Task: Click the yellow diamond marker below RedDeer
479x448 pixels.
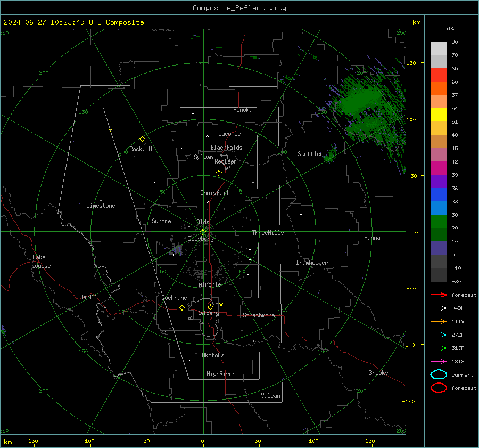Action: (219, 173)
